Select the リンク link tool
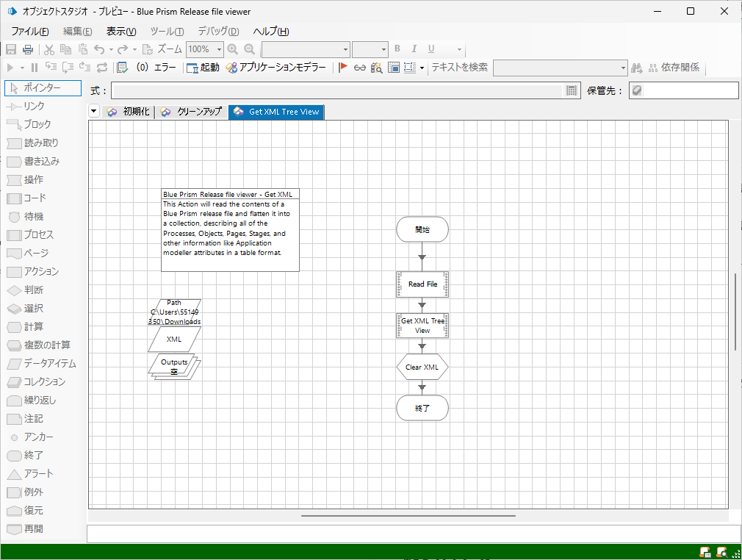Viewport: 742px width, 560px height. [x=26, y=106]
